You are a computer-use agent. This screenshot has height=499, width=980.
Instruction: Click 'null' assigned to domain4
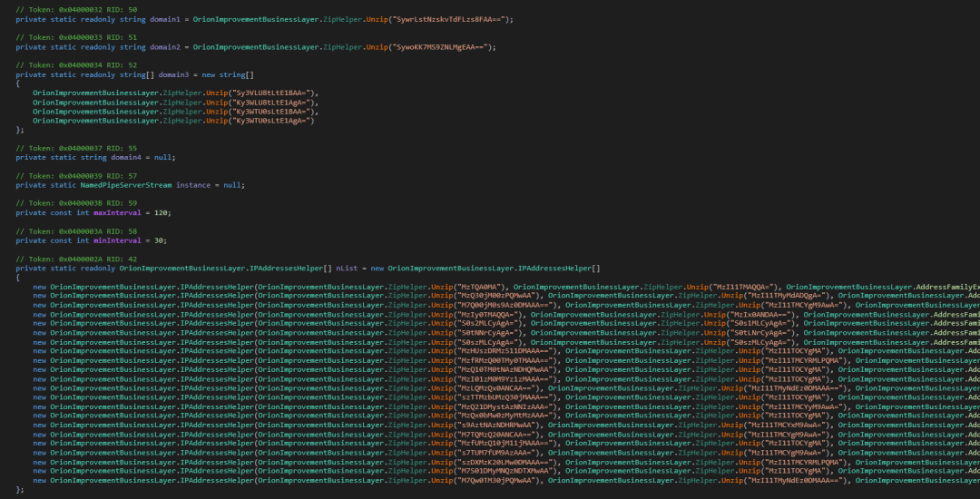pyautogui.click(x=162, y=157)
